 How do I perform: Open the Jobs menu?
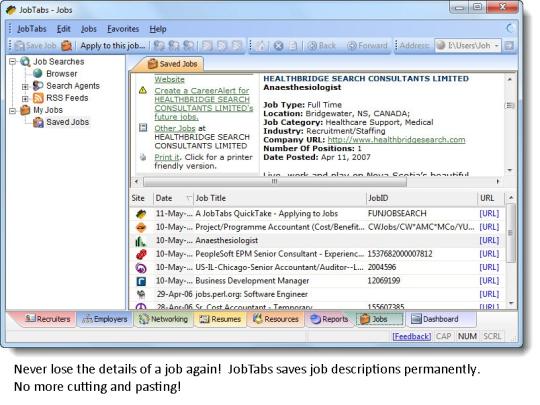(x=89, y=29)
